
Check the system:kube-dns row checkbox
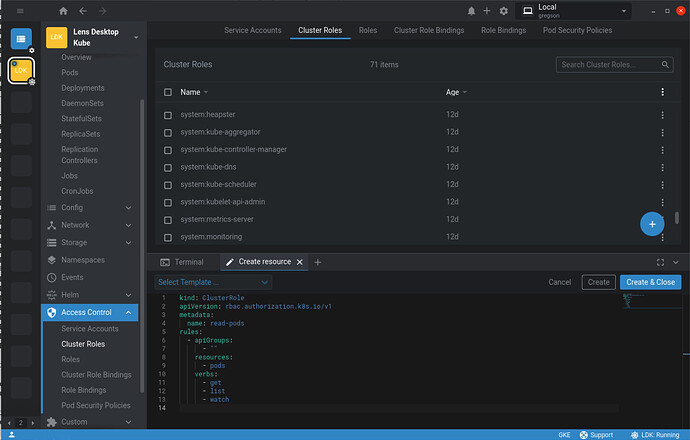coord(169,167)
